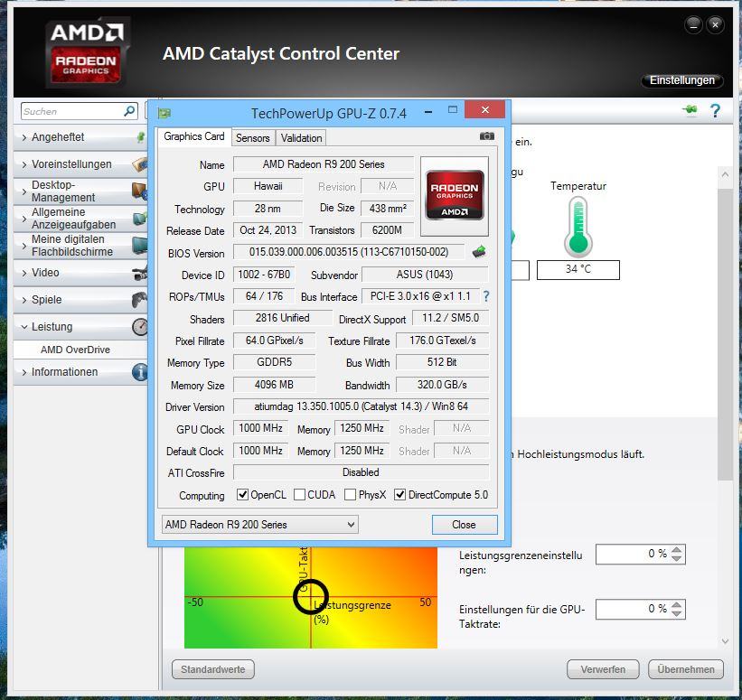The width and height of the screenshot is (742, 700).
Task: Click the Informationen info icon
Action: [140, 372]
